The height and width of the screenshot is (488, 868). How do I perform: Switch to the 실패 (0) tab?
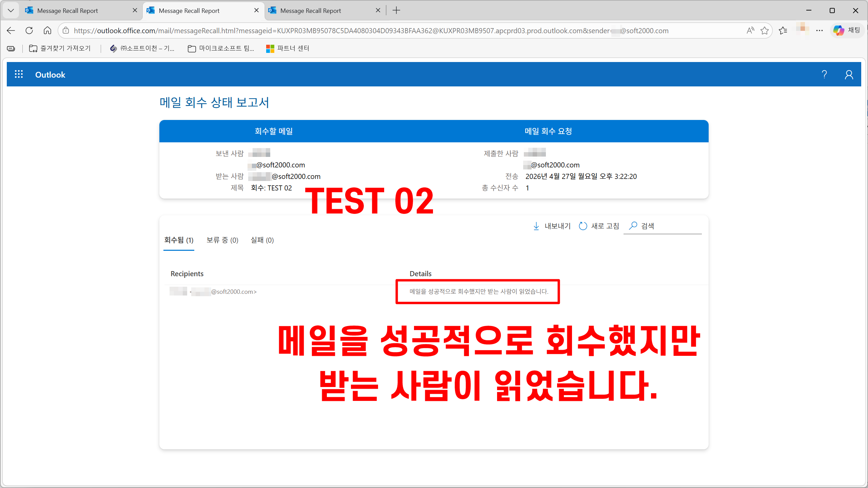pyautogui.click(x=262, y=240)
